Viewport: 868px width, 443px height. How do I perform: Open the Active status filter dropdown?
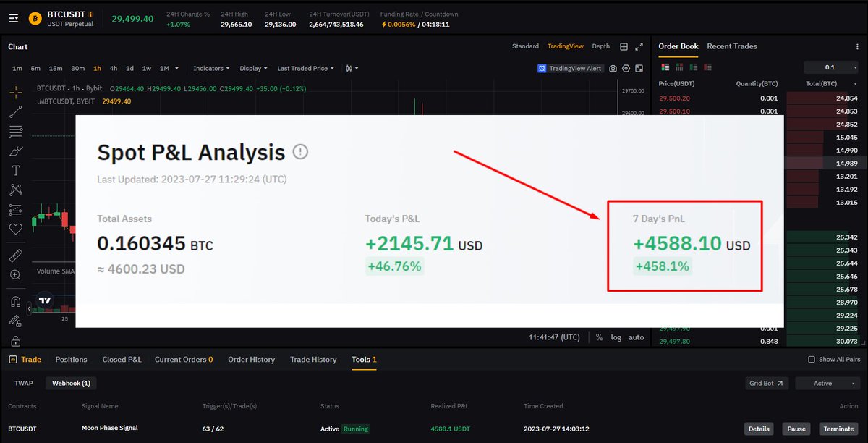pos(827,384)
